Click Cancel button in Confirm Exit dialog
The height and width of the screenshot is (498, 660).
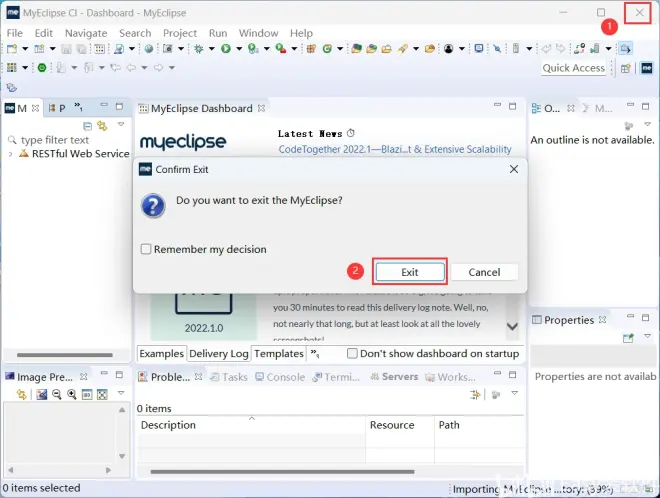[484, 272]
